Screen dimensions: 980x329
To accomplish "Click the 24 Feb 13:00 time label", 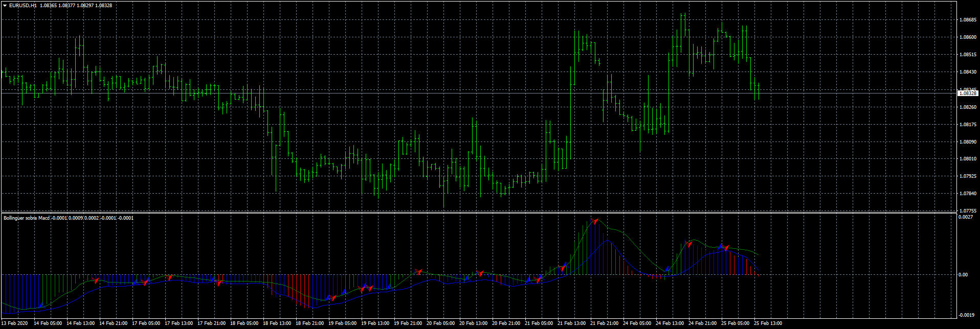I will [670, 323].
